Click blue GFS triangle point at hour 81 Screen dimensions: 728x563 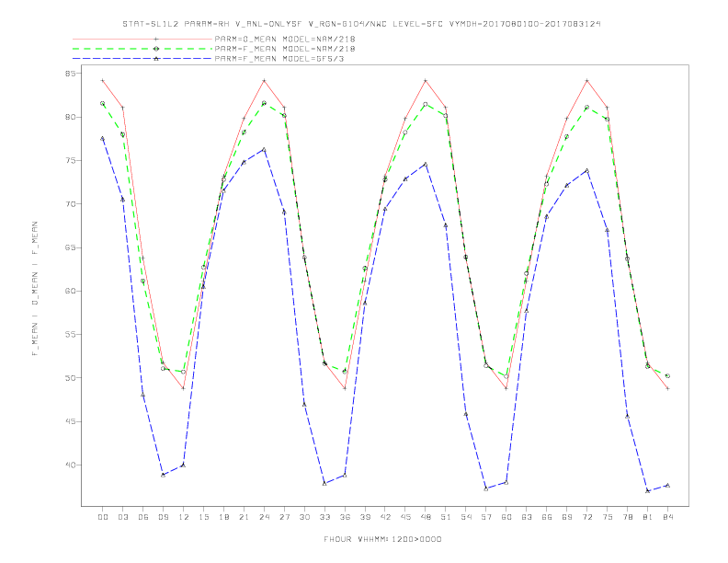648,490
